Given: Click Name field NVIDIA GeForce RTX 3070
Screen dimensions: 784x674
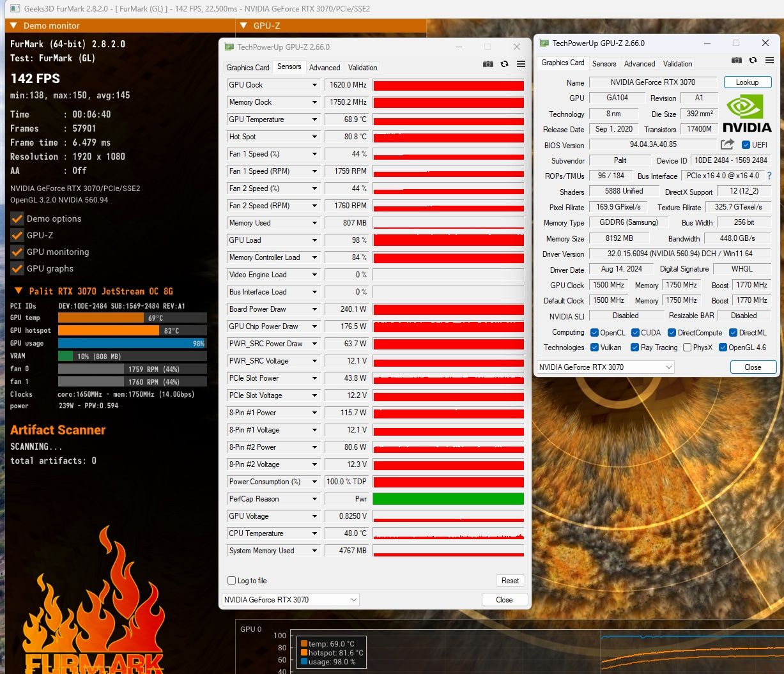Looking at the screenshot, I should 653,82.
